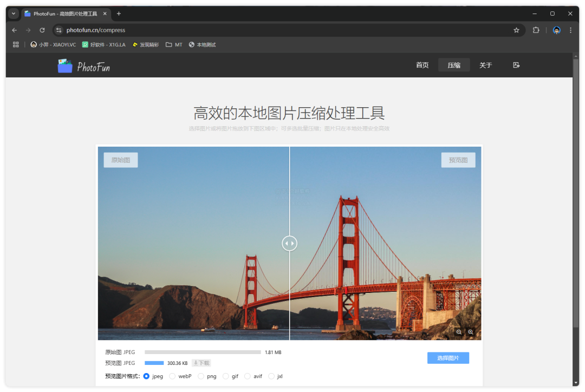Viewport: 585px width, 392px height.
Task: Click the scrollbar down arrow
Action: tap(576, 383)
